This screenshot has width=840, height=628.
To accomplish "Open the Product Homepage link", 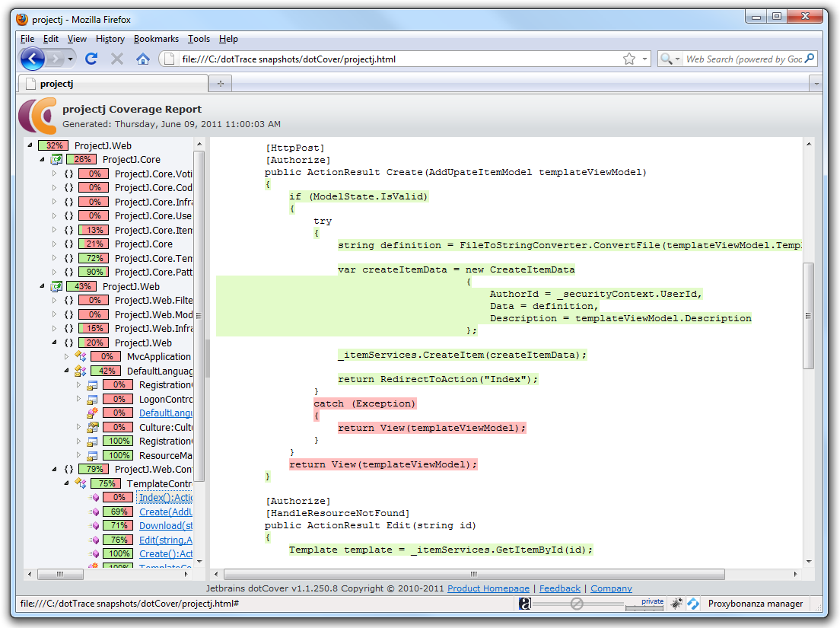I will [x=488, y=588].
